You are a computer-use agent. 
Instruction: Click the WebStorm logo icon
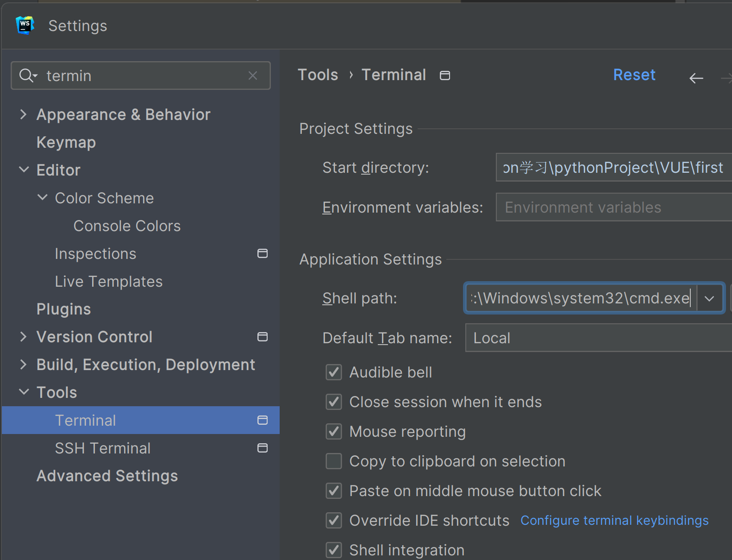(25, 25)
